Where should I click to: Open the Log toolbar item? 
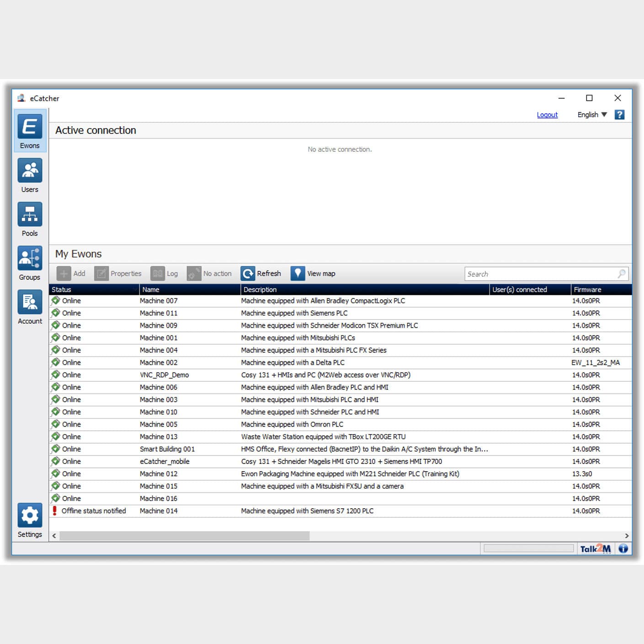tap(166, 273)
